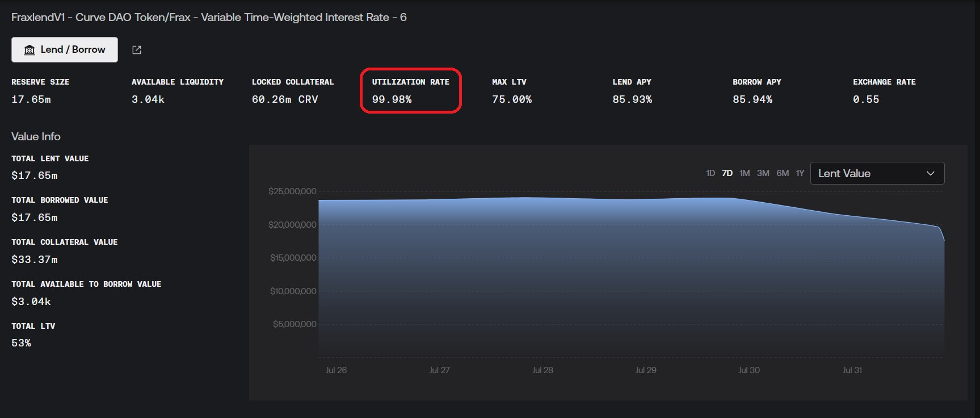Select the 1Y chart range
Screen dimensions: 980x418
pos(800,173)
